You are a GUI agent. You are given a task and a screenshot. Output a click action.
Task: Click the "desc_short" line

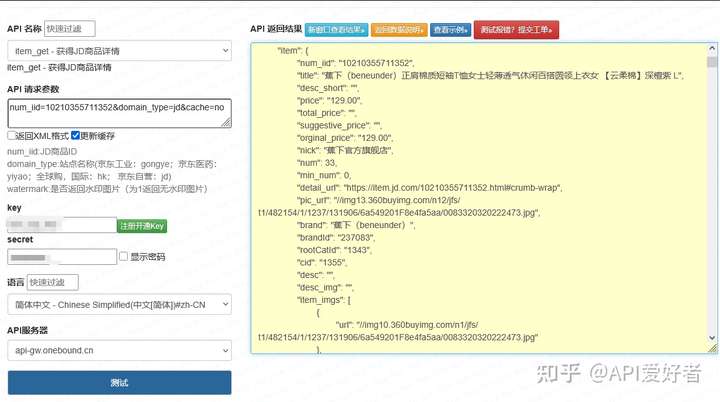tap(328, 88)
